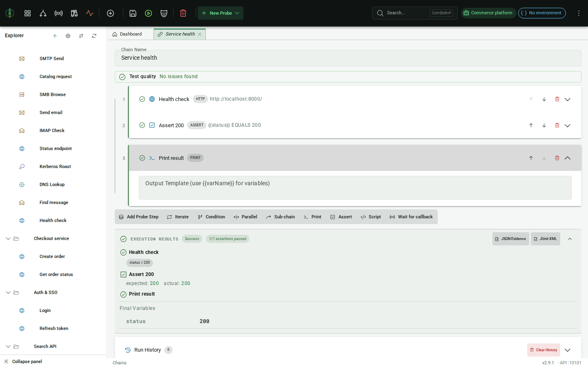The image size is (588, 368).
Task: Collapse the Auth & SSO folder
Action: [8, 292]
